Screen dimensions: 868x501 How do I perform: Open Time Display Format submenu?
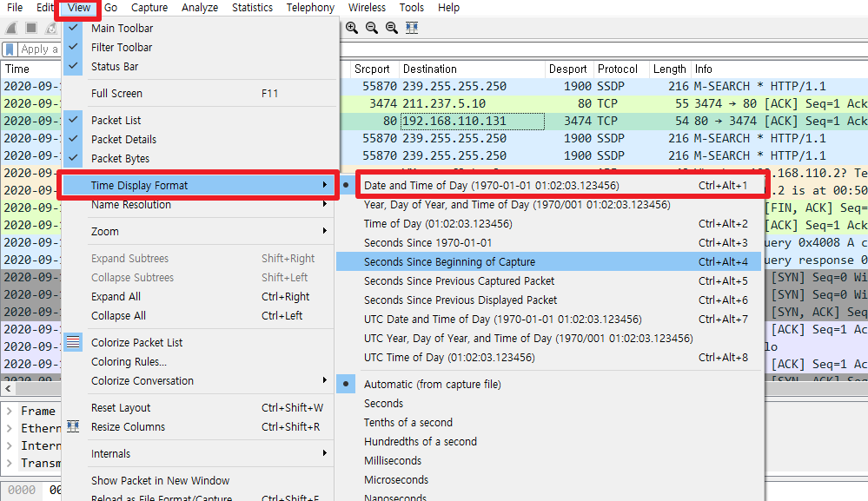[x=198, y=185]
